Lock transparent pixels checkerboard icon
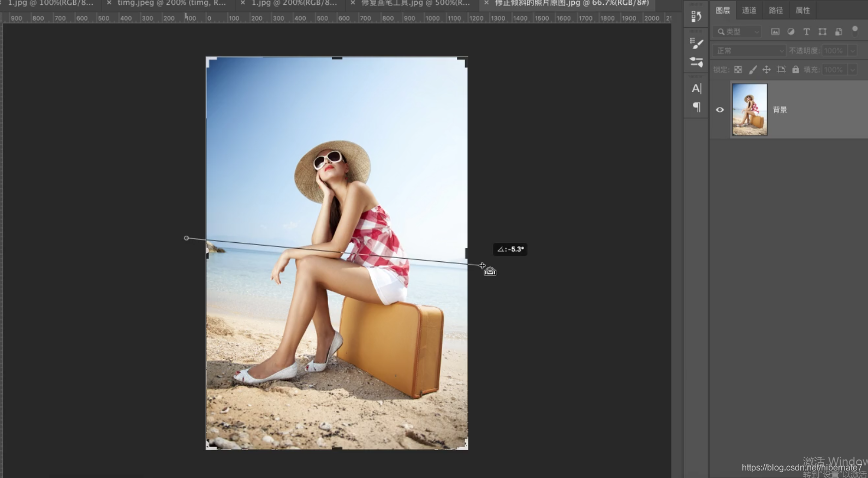Image resolution: width=868 pixels, height=478 pixels. pos(738,69)
